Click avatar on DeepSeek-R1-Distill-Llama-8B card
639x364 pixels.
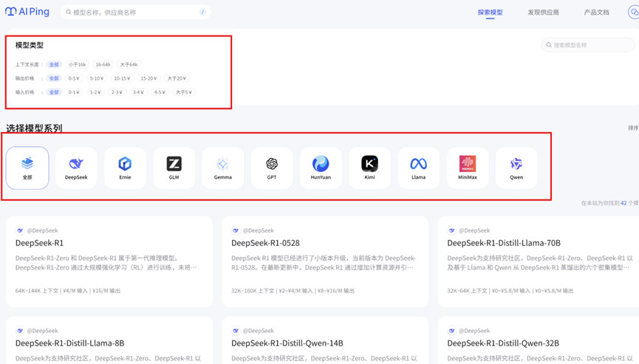20,331
